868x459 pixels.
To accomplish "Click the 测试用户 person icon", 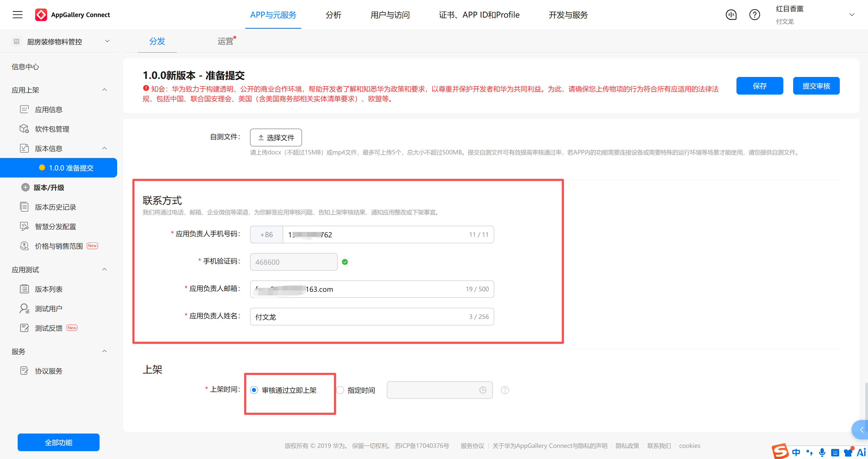I will coord(24,309).
